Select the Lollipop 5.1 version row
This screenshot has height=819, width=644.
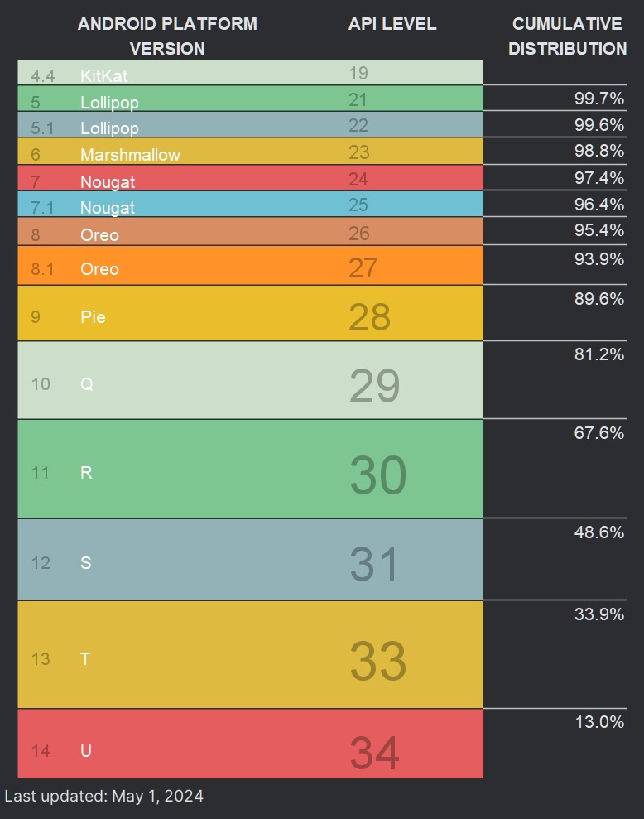click(x=250, y=126)
